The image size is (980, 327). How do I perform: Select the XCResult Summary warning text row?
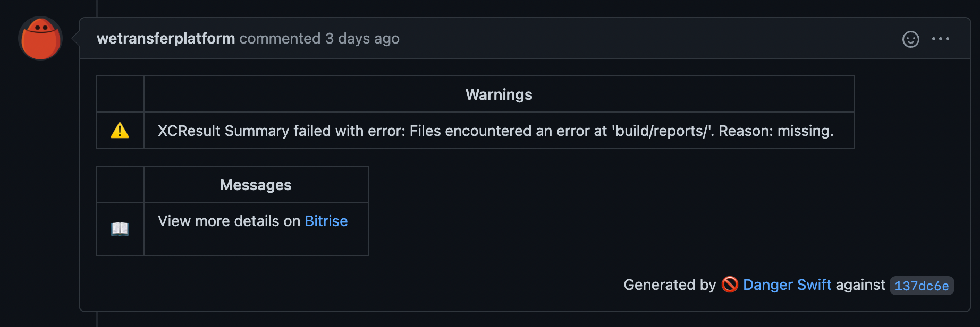click(496, 130)
